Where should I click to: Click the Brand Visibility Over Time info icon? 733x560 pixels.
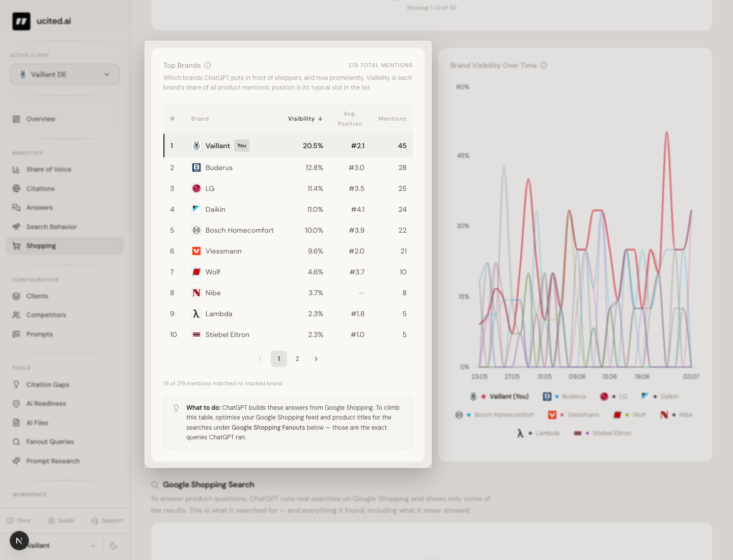coord(544,65)
